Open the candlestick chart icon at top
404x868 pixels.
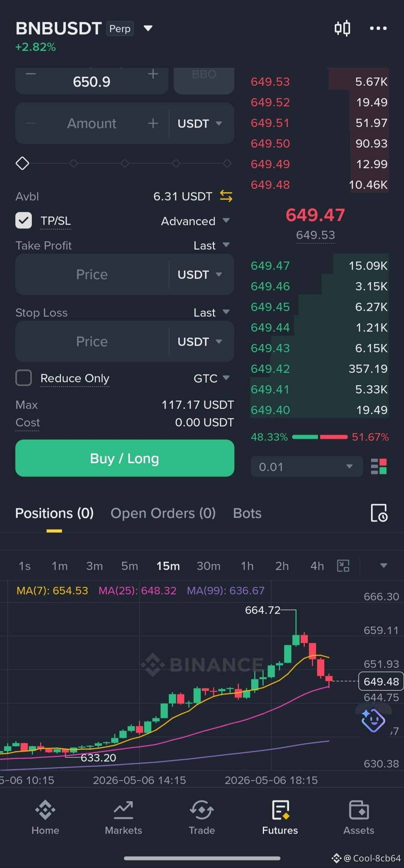click(x=342, y=28)
